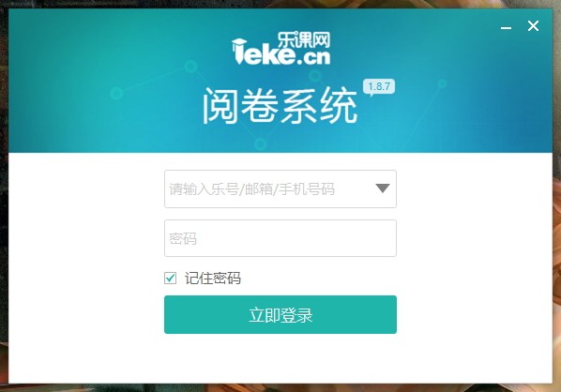The height and width of the screenshot is (392, 561).
Task: Click the 阅卷系统 title text
Action: click(280, 106)
